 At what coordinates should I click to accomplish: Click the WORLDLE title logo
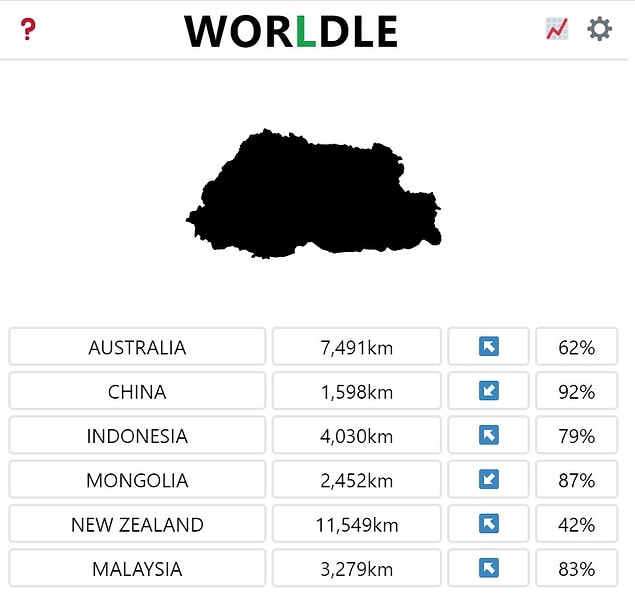[291, 31]
